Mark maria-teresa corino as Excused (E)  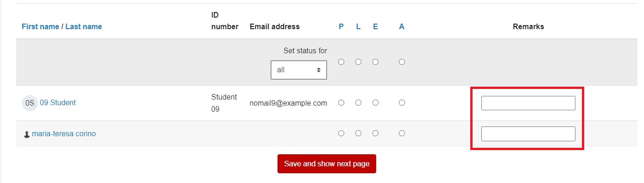(376, 133)
